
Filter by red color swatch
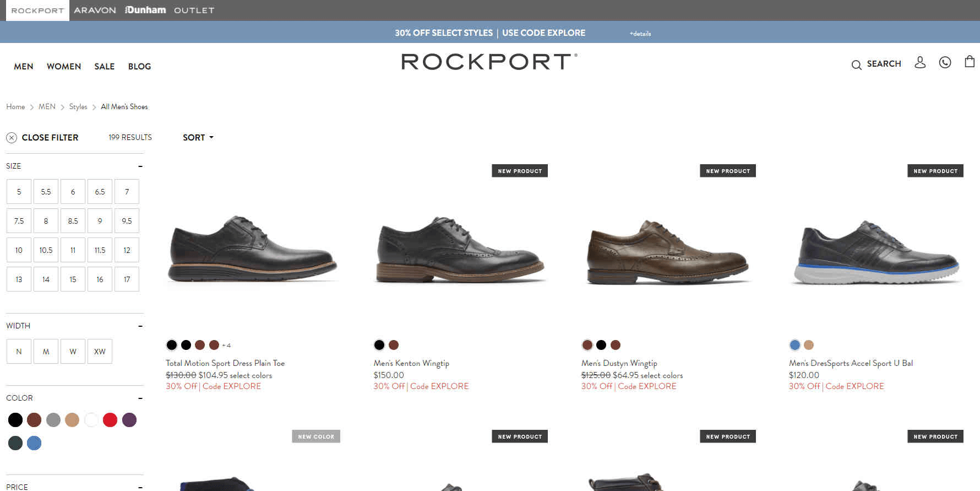(x=110, y=420)
